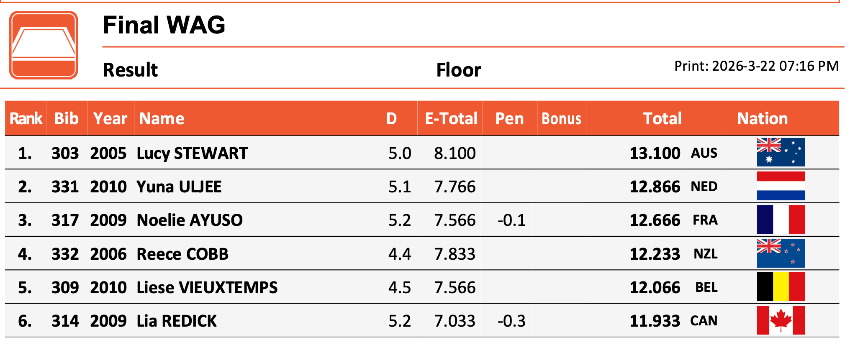
Task: Select Liese VIEUXTEMPS row name
Action: coord(207,288)
